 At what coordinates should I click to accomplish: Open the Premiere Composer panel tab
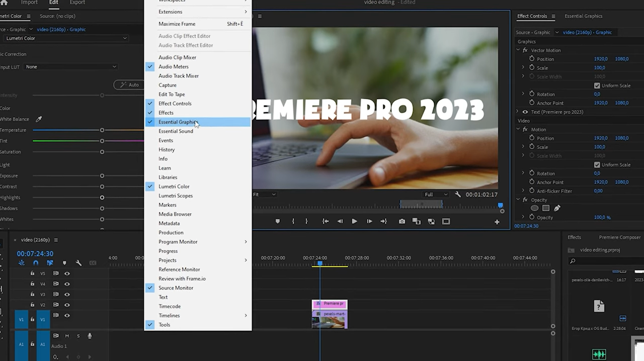coord(619,237)
